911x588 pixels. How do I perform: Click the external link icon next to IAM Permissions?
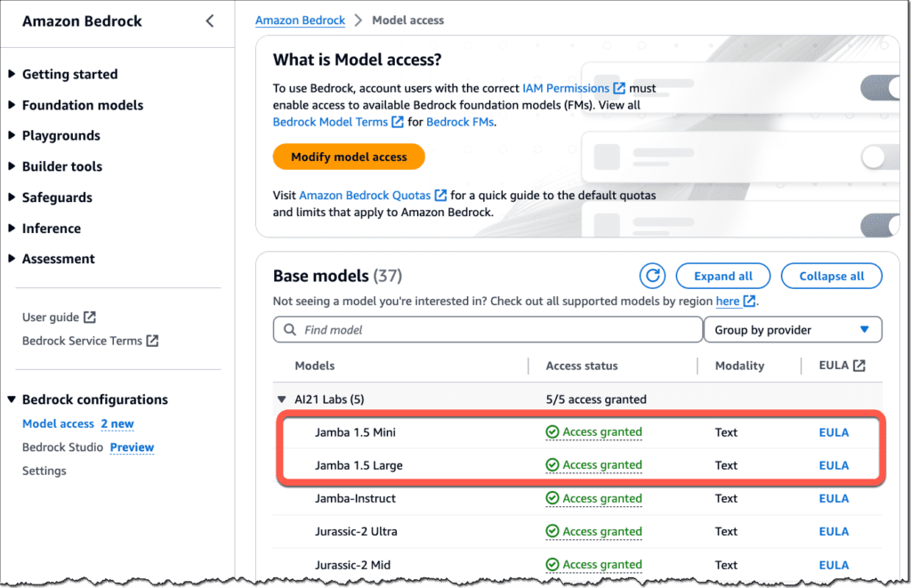click(619, 88)
